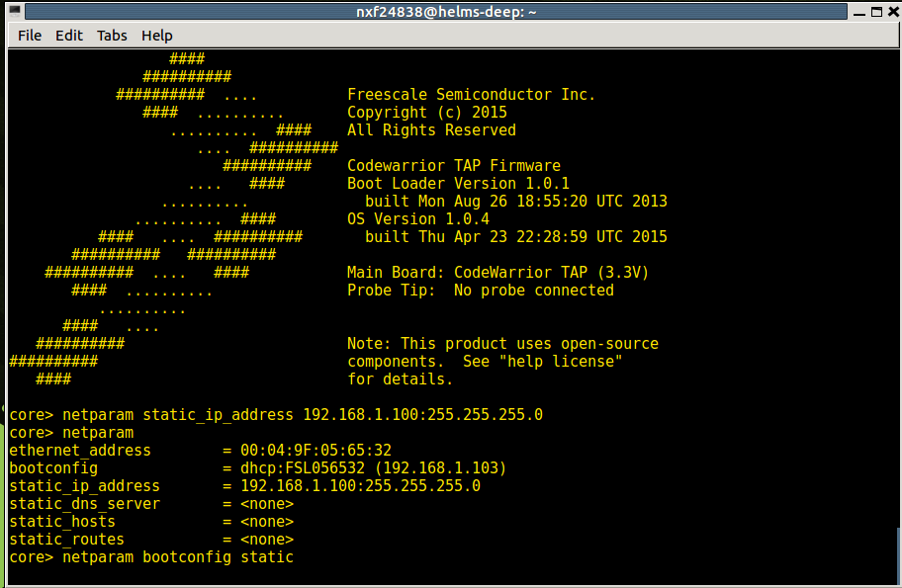Click the 'Freescale Semiconductor Inc.' text
Image resolution: width=902 pixels, height=588 pixels.
[x=471, y=94]
